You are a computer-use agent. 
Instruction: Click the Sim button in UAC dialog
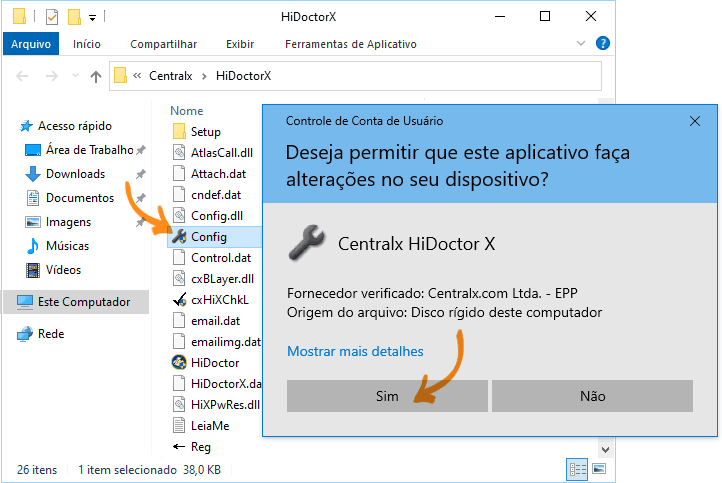tap(387, 396)
